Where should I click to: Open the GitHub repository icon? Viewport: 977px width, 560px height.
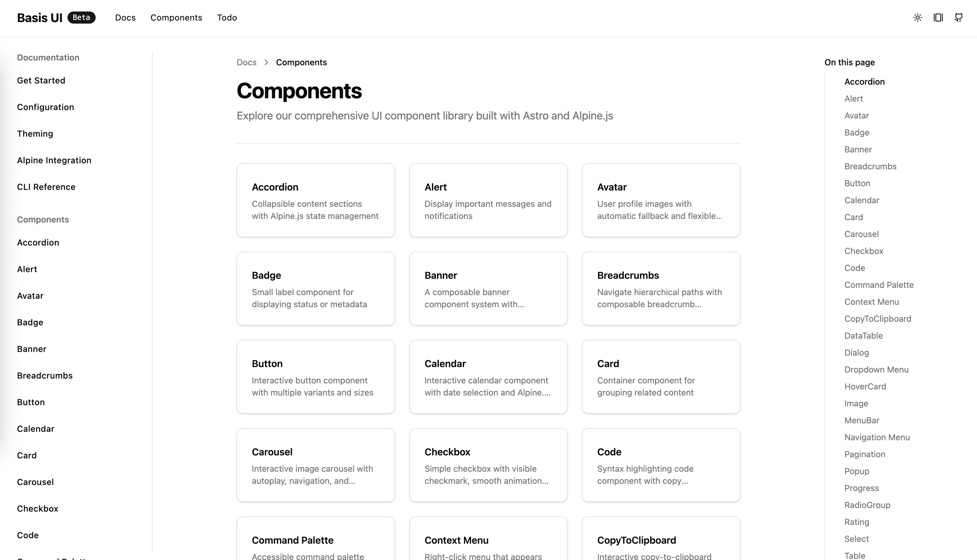(959, 18)
